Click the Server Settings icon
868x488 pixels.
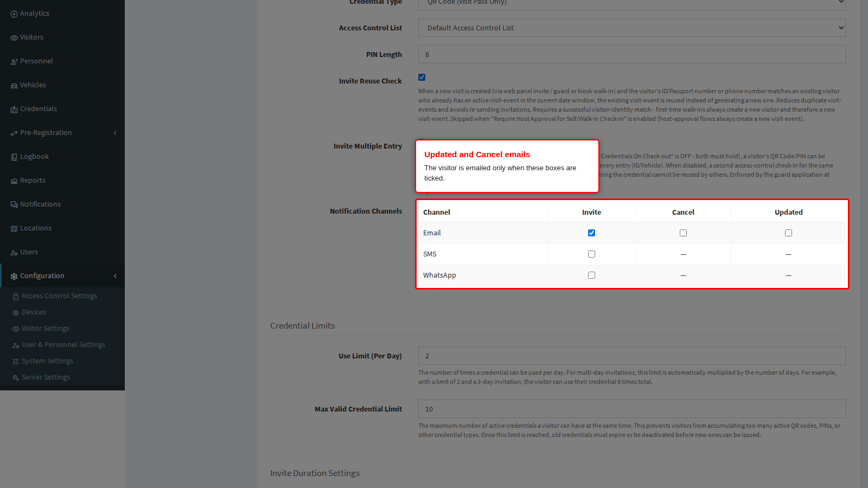pos(16,378)
